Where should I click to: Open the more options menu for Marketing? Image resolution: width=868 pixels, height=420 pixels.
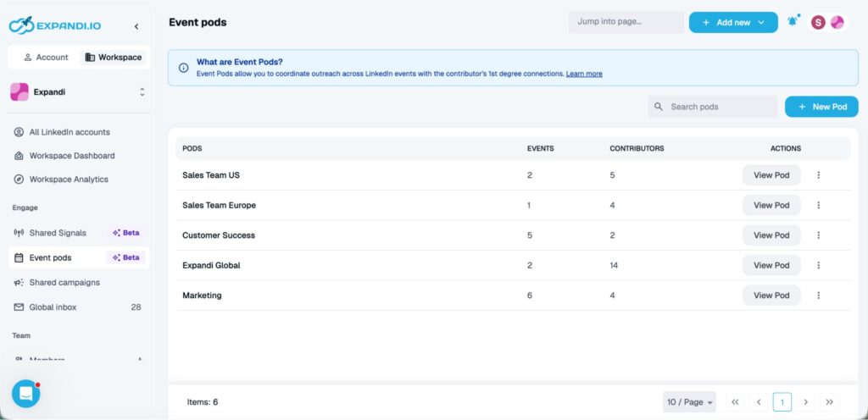click(x=818, y=296)
